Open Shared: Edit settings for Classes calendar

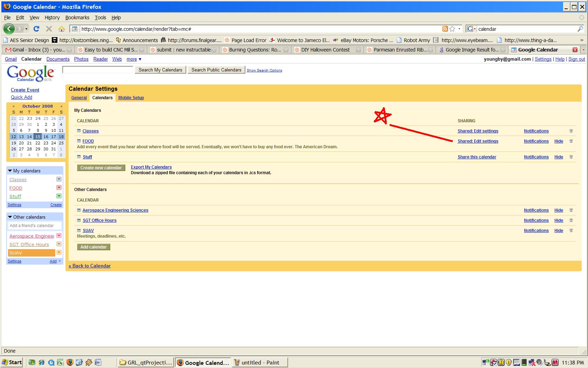(478, 131)
